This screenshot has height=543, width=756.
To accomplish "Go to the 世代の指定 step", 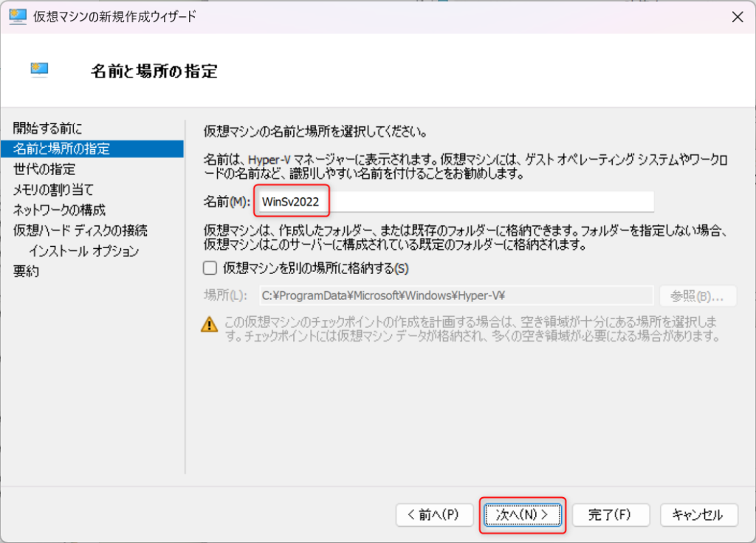I will (x=44, y=169).
